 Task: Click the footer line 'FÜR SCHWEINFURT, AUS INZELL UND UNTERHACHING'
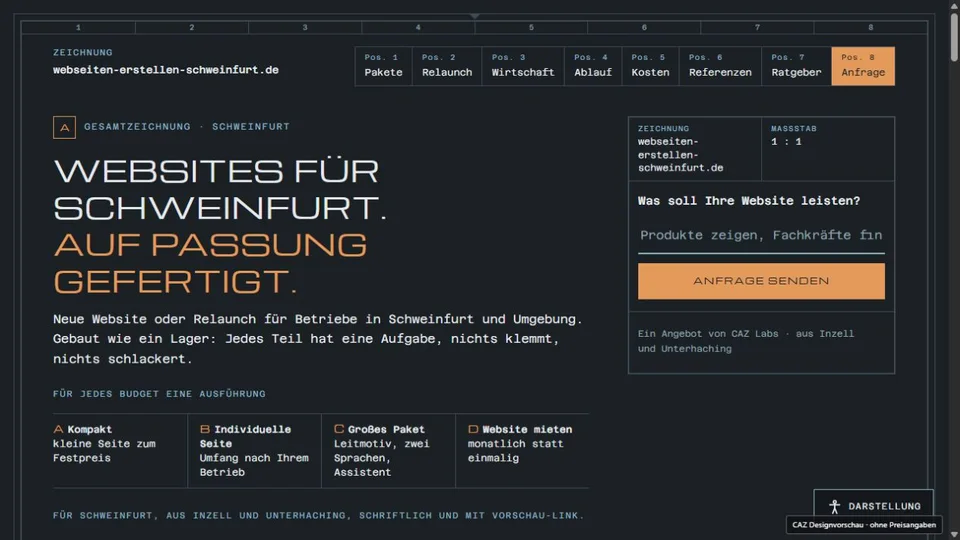pyautogui.click(x=318, y=516)
